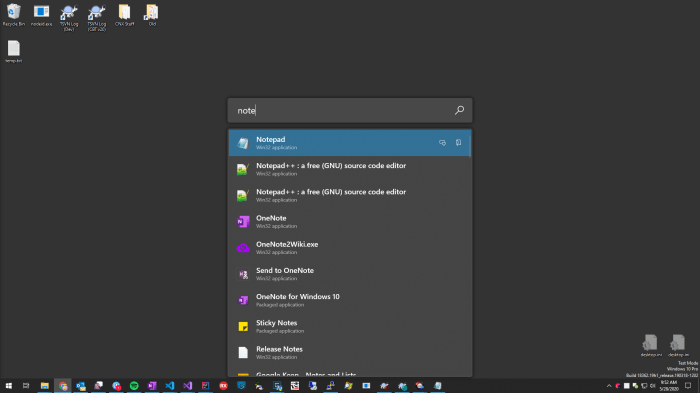
Task: Select the right desktop.ini file icon
Action: (x=678, y=346)
